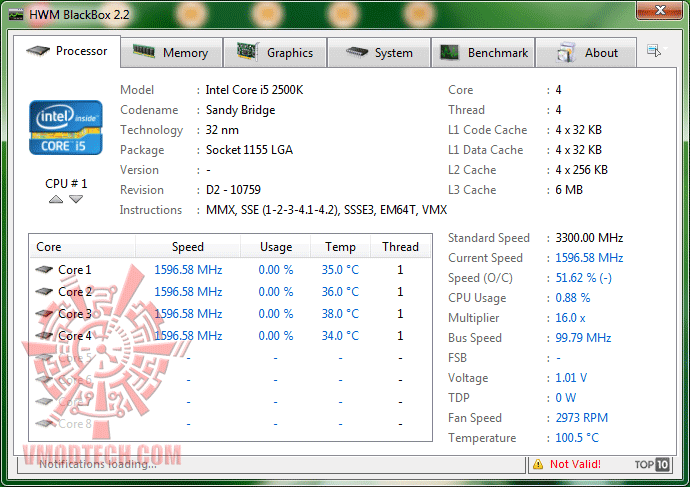The width and height of the screenshot is (690, 487).
Task: Click the standard speed value 3300.00 MHz
Action: 589,238
